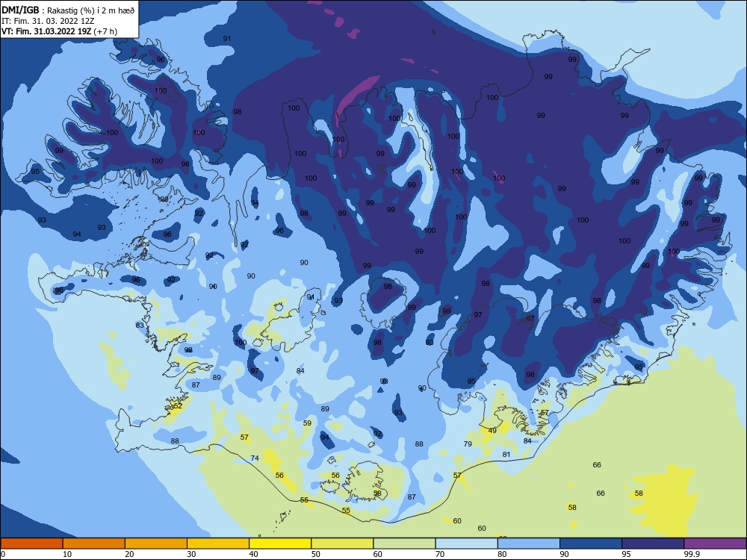Click the 60–70 light green legend swatch
Viewport: 747px width, 560px height.
(x=404, y=544)
